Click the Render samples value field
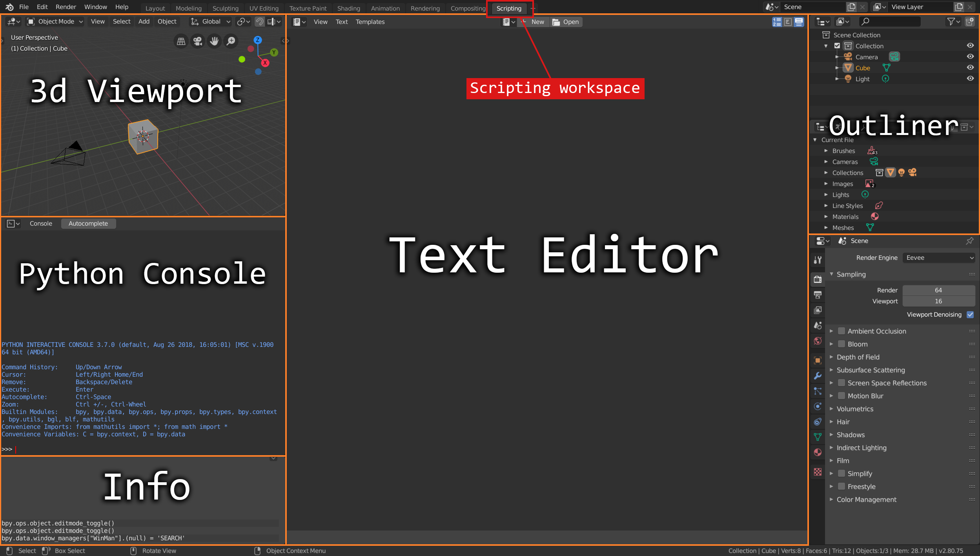Viewport: 980px width, 556px height. 938,290
